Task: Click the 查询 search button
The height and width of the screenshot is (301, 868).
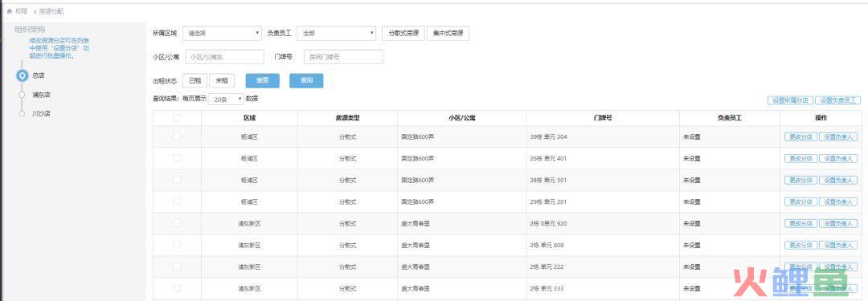Action: [306, 81]
